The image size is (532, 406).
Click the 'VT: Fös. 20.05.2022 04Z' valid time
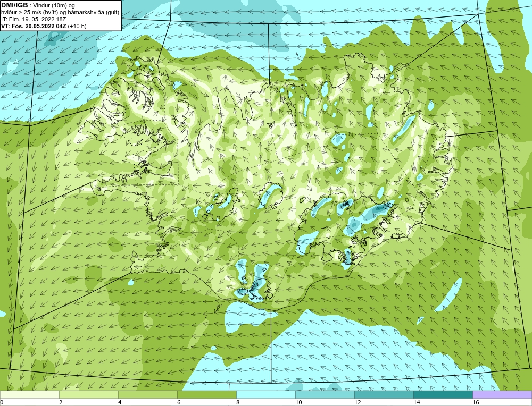coord(34,26)
